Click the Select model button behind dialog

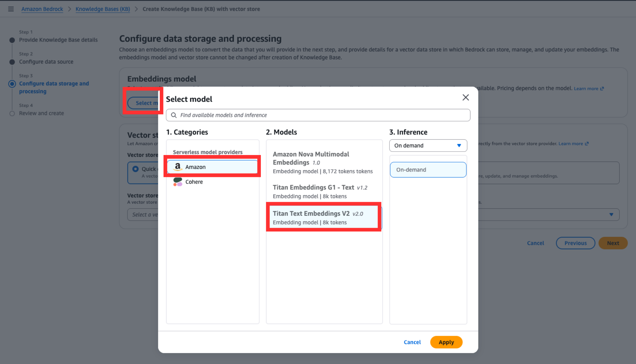[143, 103]
